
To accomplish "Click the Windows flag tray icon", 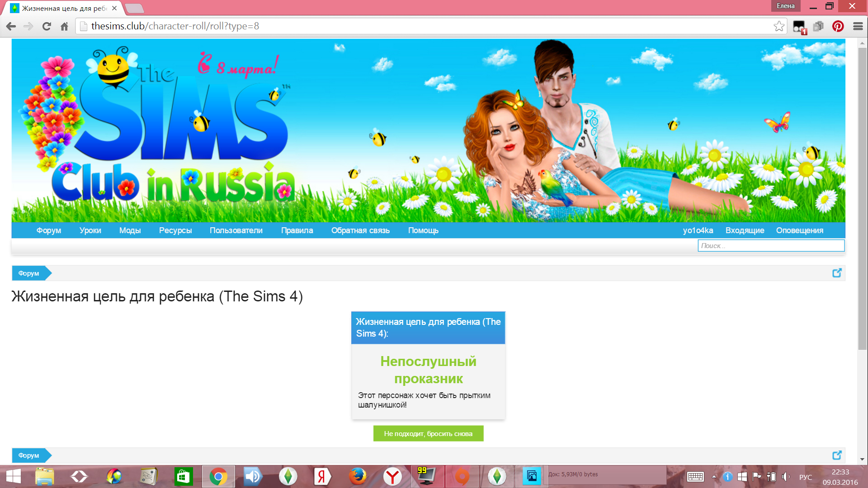I will [x=742, y=477].
